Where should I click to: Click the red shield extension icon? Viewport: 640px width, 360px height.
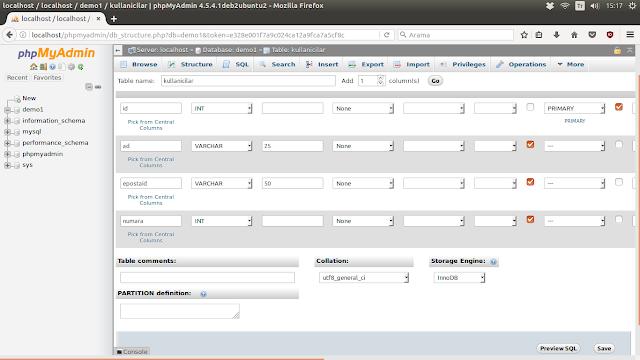[x=610, y=35]
